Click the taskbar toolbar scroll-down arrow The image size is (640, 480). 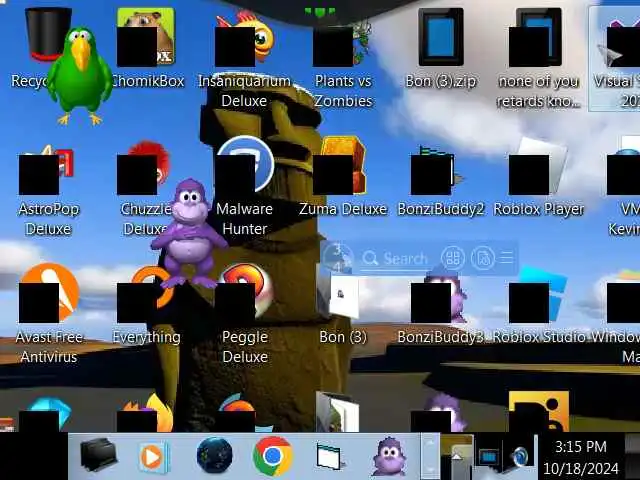429,467
